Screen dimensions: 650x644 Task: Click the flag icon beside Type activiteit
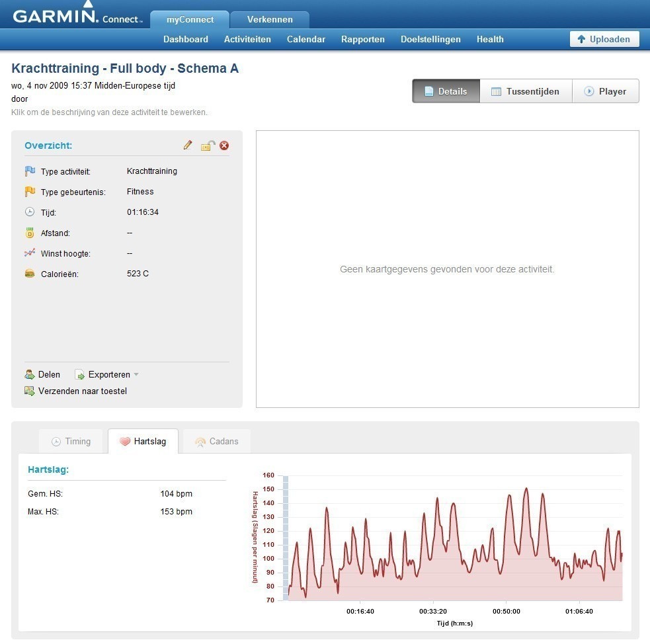[30, 171]
